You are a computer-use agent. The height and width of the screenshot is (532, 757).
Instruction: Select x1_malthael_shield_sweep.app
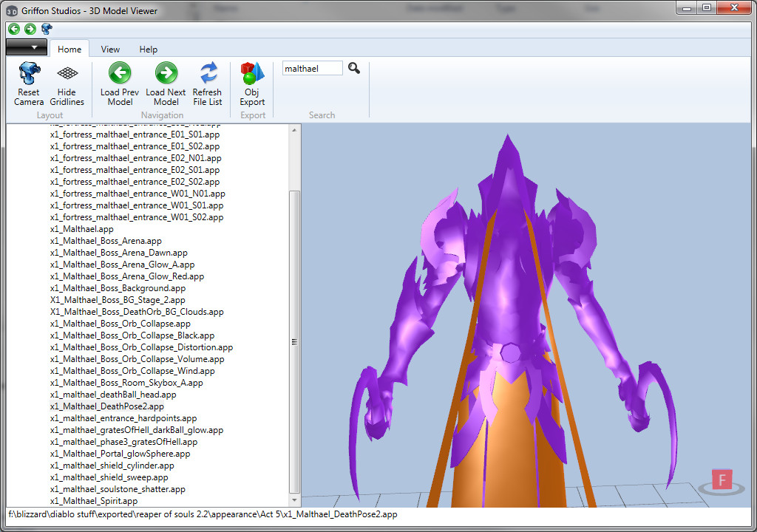coord(109,477)
